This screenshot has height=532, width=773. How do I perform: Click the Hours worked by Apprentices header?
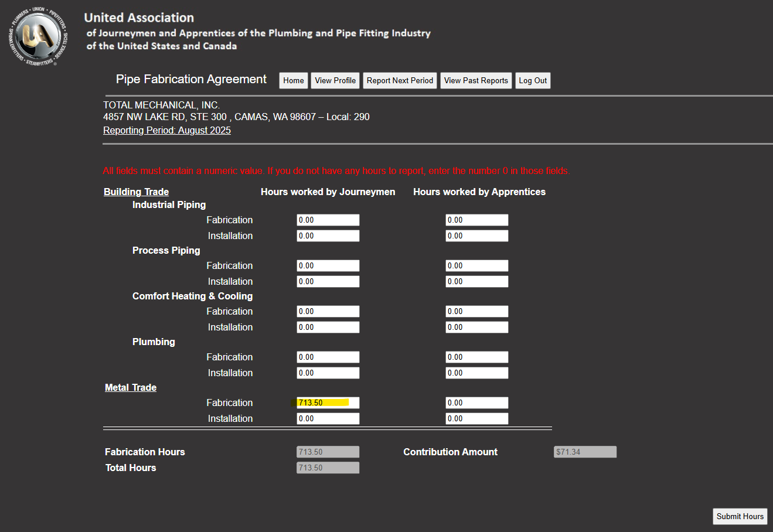pyautogui.click(x=479, y=192)
